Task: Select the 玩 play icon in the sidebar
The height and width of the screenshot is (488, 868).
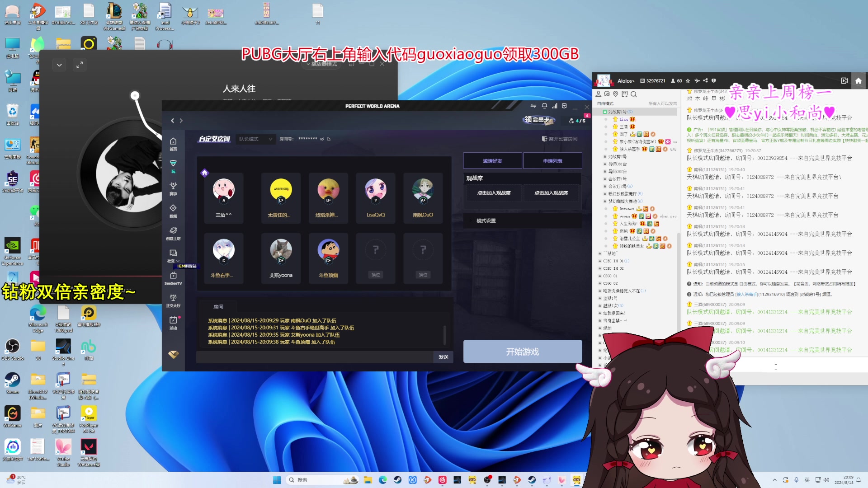Action: [x=173, y=166]
